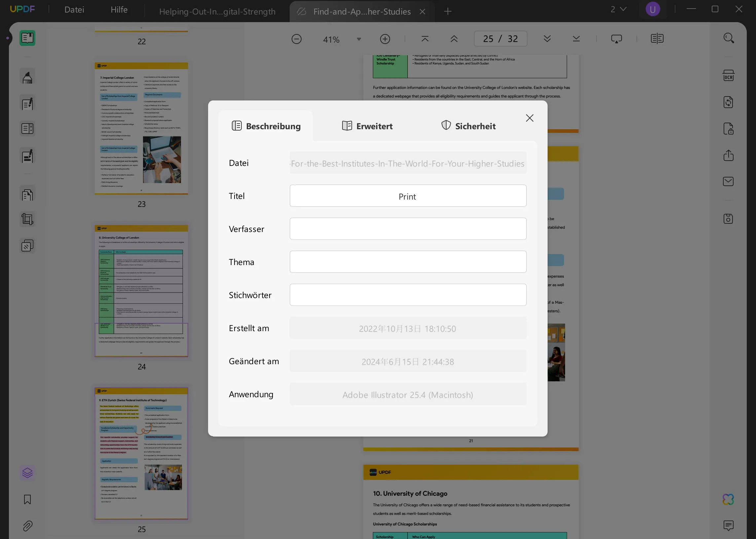Click the share/export icon on right

click(728, 155)
